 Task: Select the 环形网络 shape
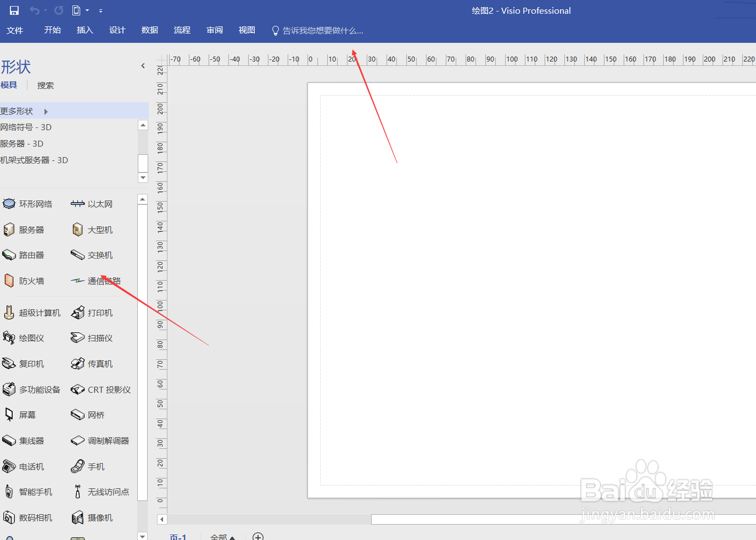pyautogui.click(x=27, y=204)
